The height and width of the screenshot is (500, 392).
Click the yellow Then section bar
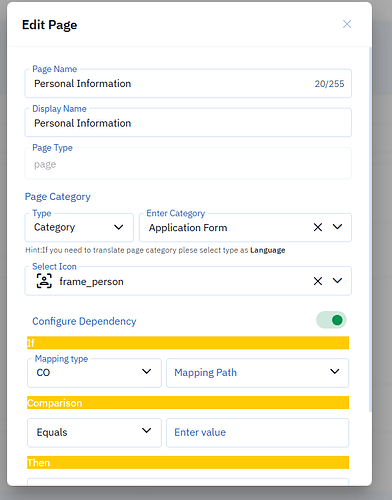point(188,462)
